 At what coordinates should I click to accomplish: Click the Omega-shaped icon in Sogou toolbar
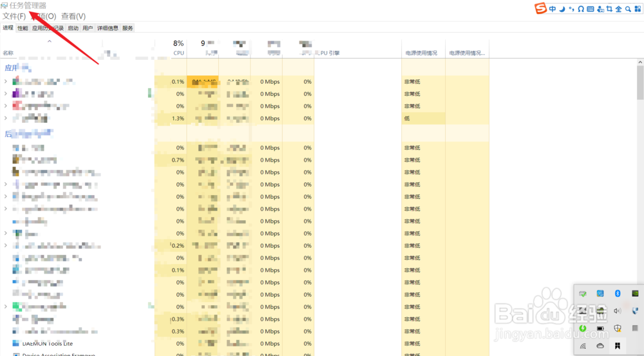click(x=581, y=8)
